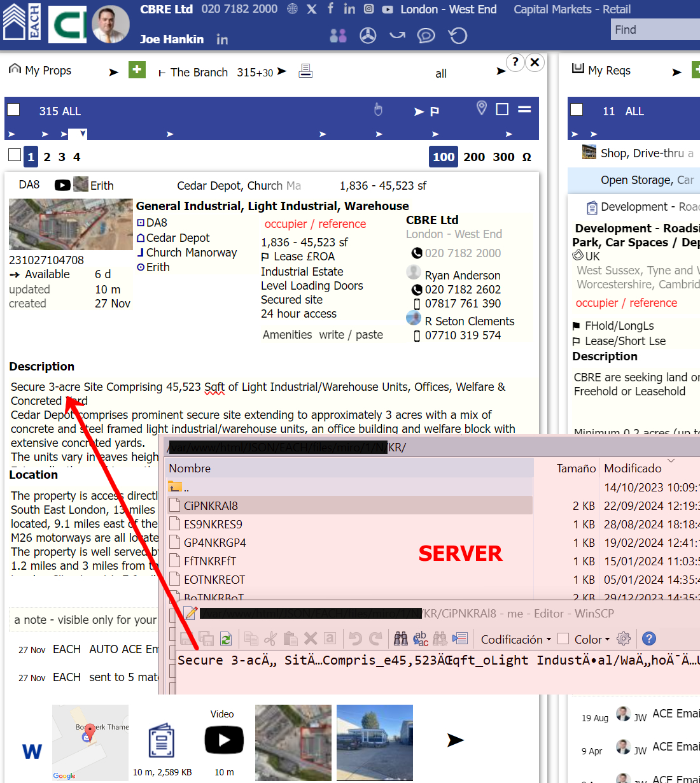Select the 100 per page option
Image resolution: width=700 pixels, height=783 pixels.
[444, 157]
